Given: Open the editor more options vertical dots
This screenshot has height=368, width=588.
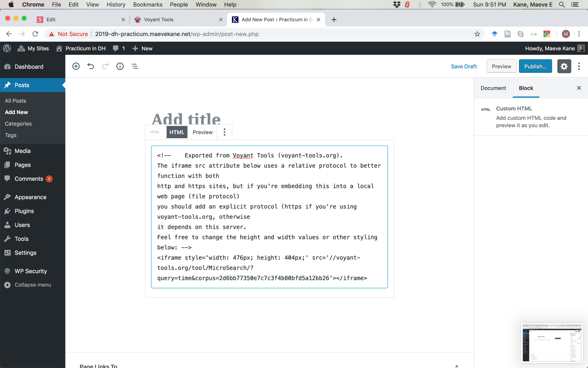Looking at the screenshot, I should tap(579, 66).
